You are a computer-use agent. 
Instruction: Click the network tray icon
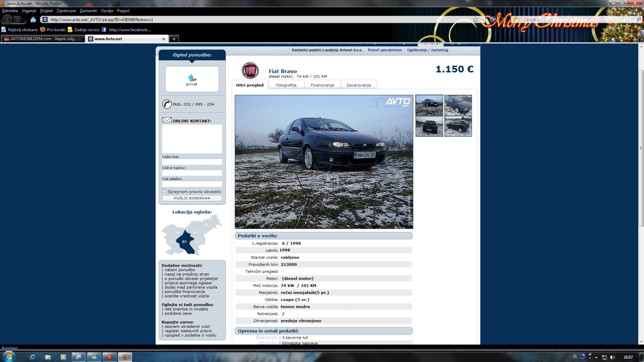(604, 357)
